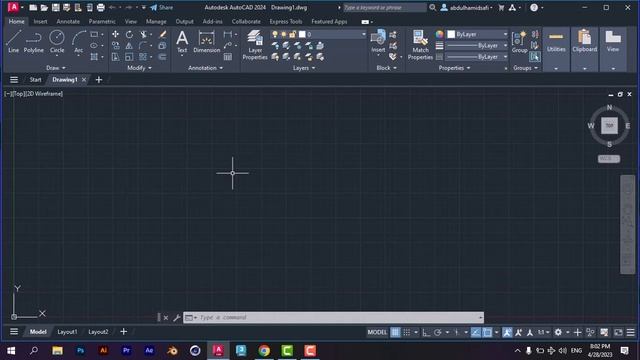
Task: Open the annotation scale 1:1 dropdown
Action: pyautogui.click(x=544, y=332)
